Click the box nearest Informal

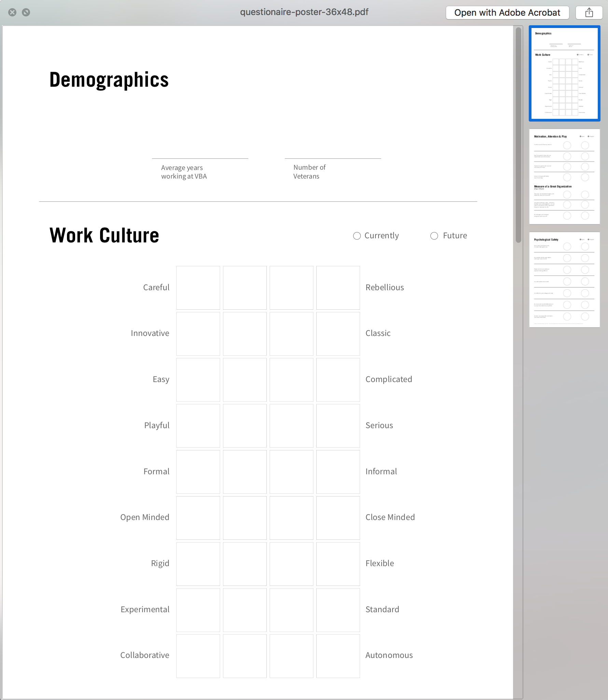coord(338,472)
